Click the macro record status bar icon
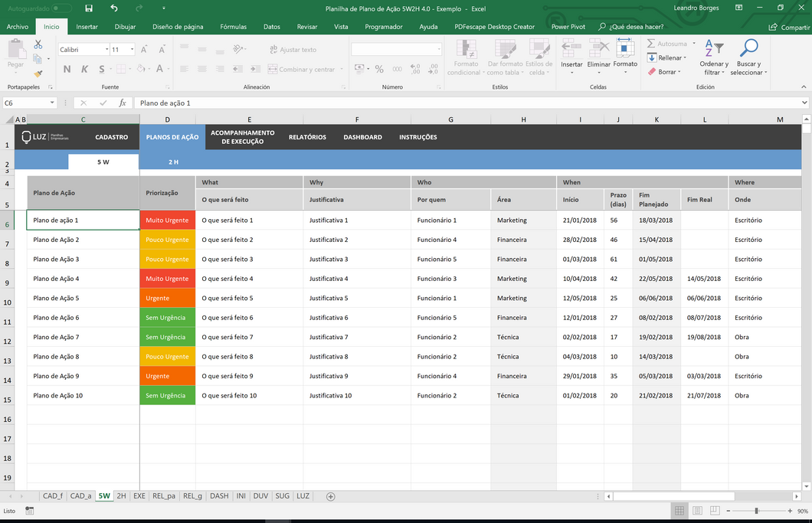Image resolution: width=812 pixels, height=523 pixels. pyautogui.click(x=30, y=511)
